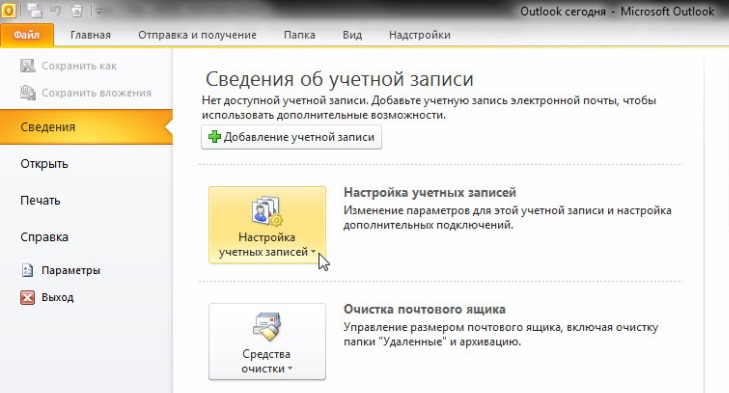The height and width of the screenshot is (393, 729).
Task: Open the quick access toolbar customize arrow
Action: coord(99,11)
